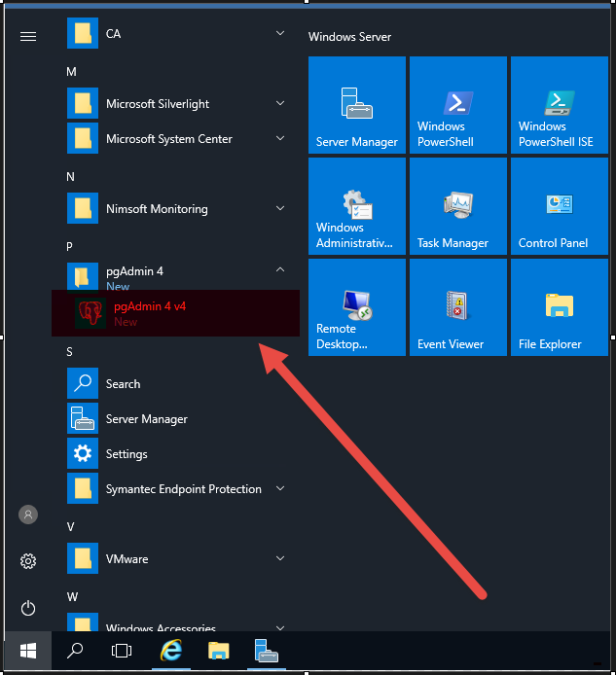Jump using the letter W header
The image size is (616, 675).
point(72,597)
